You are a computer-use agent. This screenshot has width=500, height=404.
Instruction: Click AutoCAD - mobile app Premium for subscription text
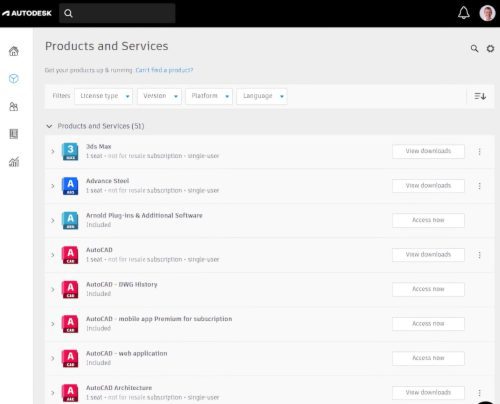[159, 319]
